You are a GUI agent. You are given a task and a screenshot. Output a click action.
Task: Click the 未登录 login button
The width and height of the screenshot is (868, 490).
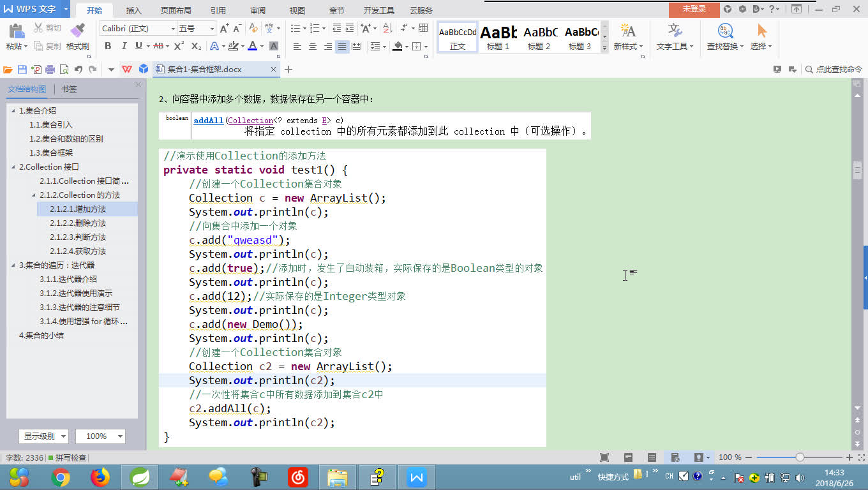(x=694, y=9)
